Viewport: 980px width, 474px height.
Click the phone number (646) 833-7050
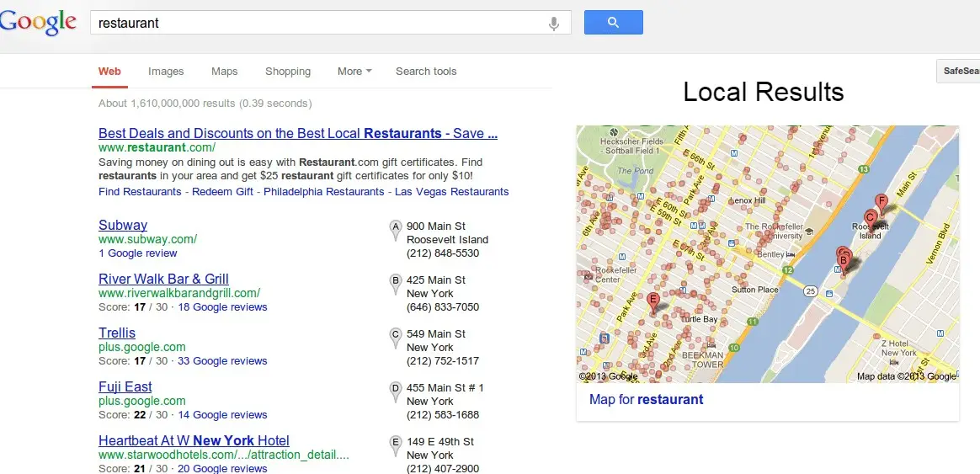[443, 307]
